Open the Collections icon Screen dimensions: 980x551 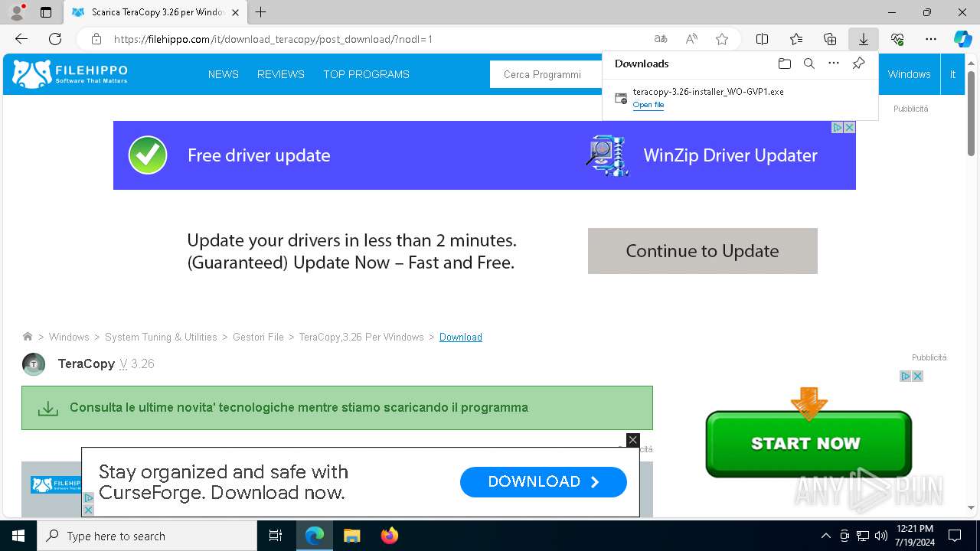pyautogui.click(x=830, y=39)
